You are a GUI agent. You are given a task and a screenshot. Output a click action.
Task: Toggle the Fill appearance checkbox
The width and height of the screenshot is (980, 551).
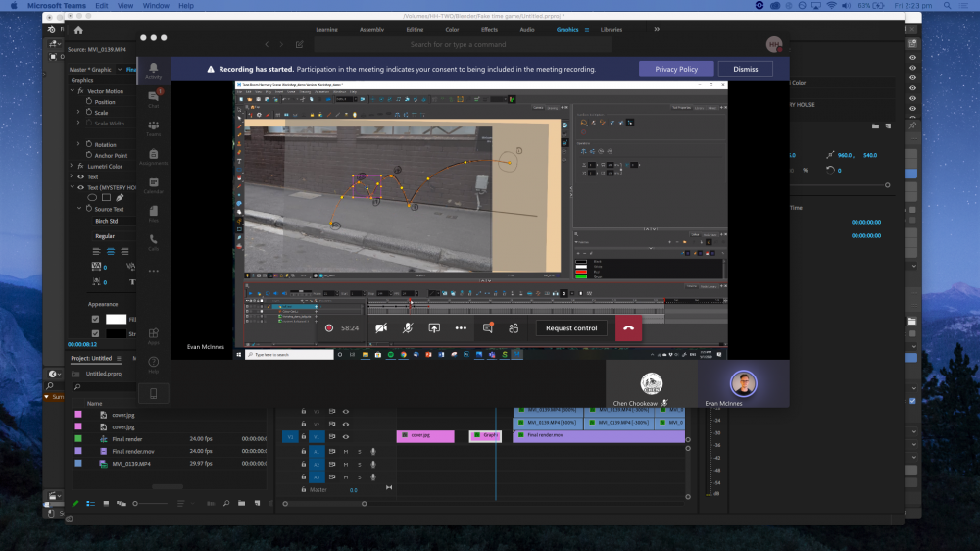click(x=96, y=319)
